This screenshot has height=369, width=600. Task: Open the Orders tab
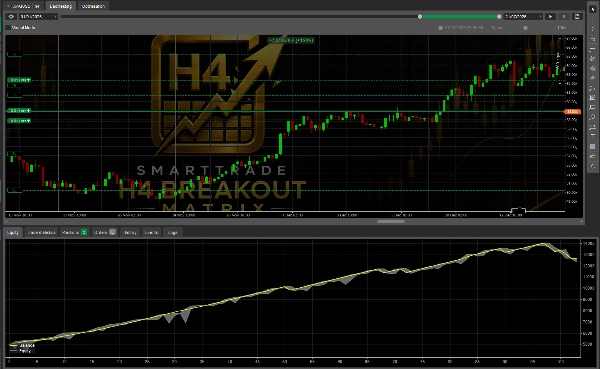[x=104, y=232]
